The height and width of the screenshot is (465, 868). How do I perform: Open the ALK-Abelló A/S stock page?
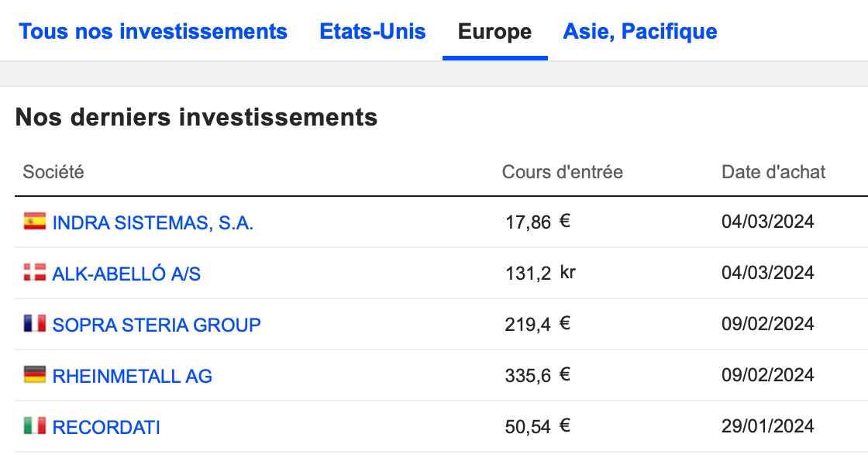click(129, 273)
